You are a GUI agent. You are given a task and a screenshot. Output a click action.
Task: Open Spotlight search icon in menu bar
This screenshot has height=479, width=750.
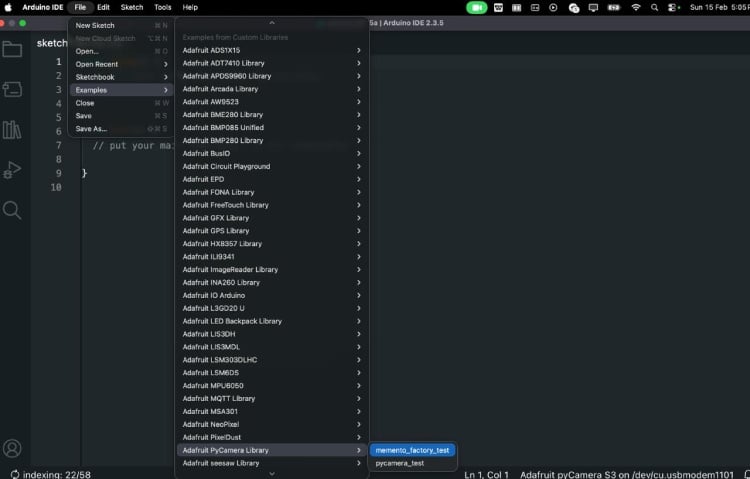654,7
